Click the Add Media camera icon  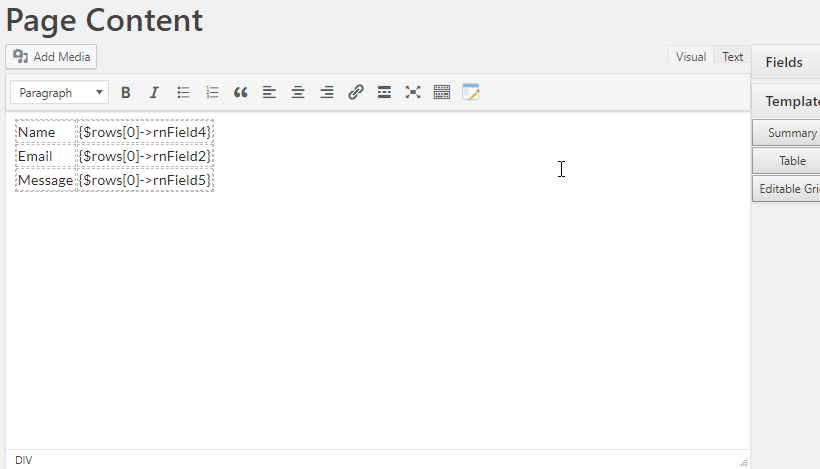coord(20,56)
